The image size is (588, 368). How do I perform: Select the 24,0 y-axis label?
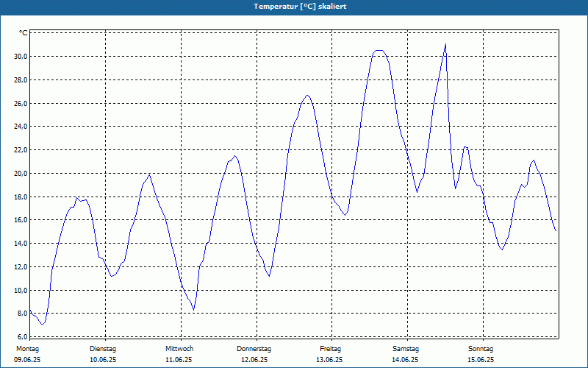point(21,127)
